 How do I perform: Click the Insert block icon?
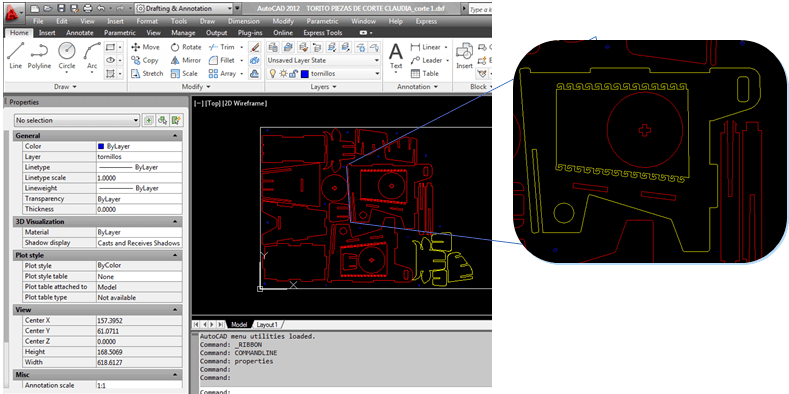click(464, 55)
